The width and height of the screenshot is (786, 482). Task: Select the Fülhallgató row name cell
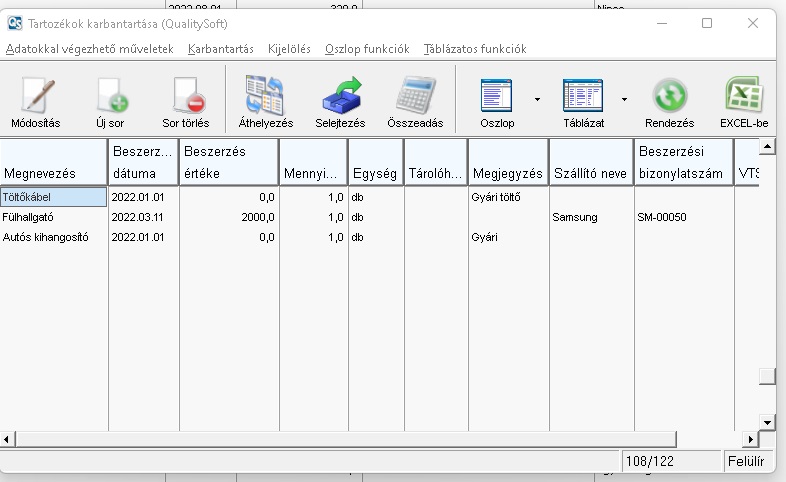54,217
